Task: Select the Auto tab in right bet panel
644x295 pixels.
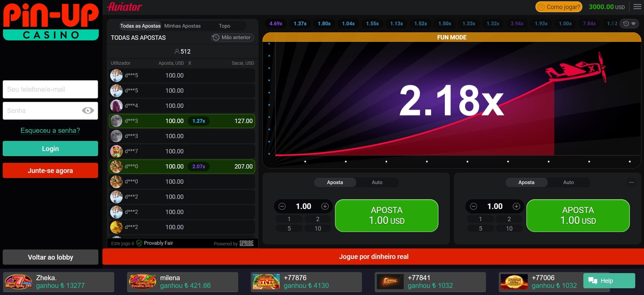Action: point(569,182)
